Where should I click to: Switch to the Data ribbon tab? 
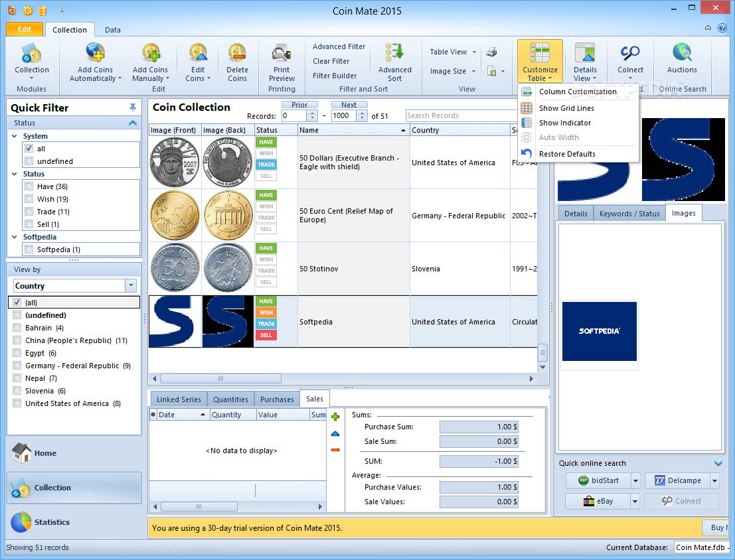(x=112, y=30)
